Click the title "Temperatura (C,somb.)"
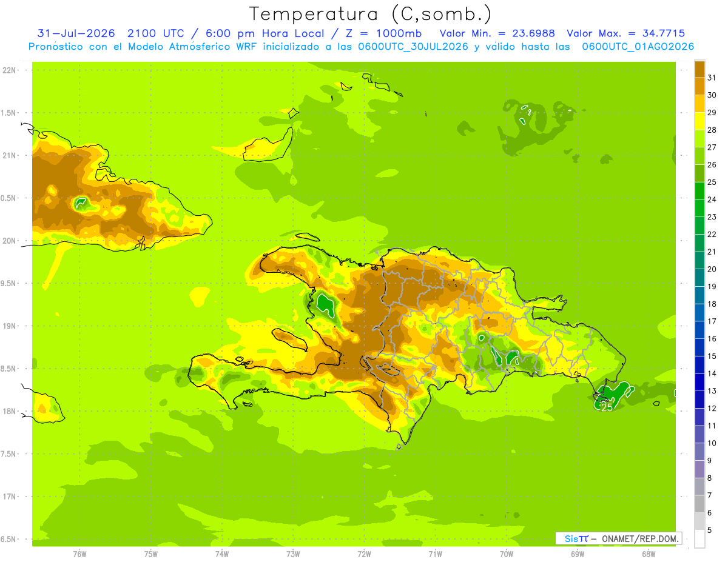This screenshot has height=562, width=728. pos(371,14)
